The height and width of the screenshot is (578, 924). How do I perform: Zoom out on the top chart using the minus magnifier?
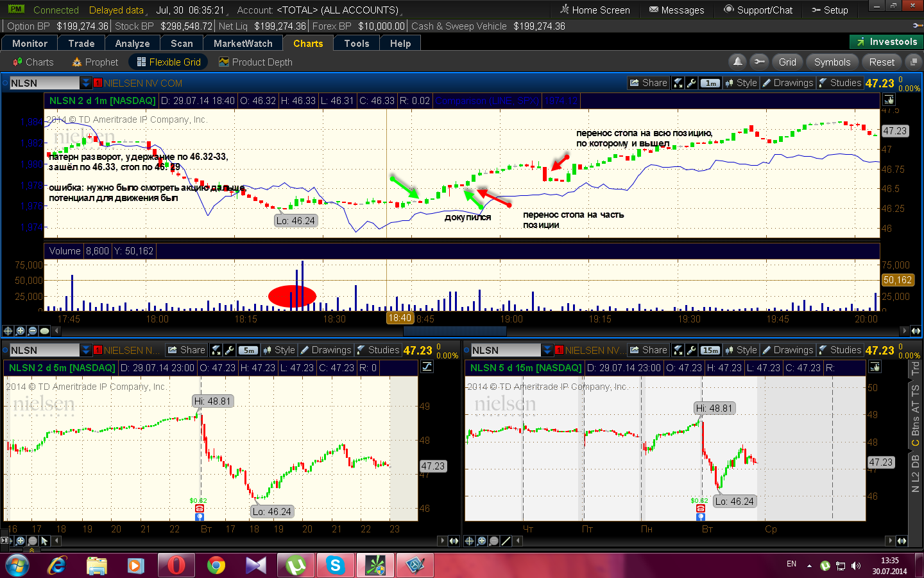point(32,331)
